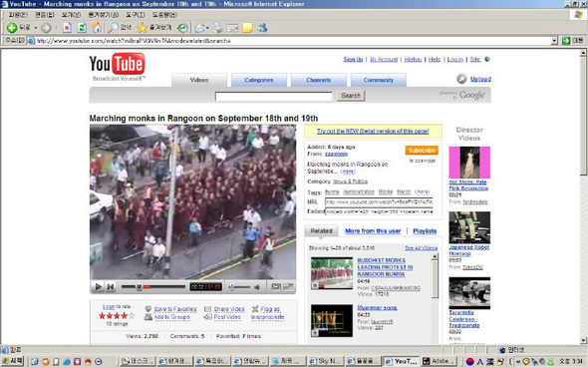Click the envelope icon beside Share Video

coord(207,309)
